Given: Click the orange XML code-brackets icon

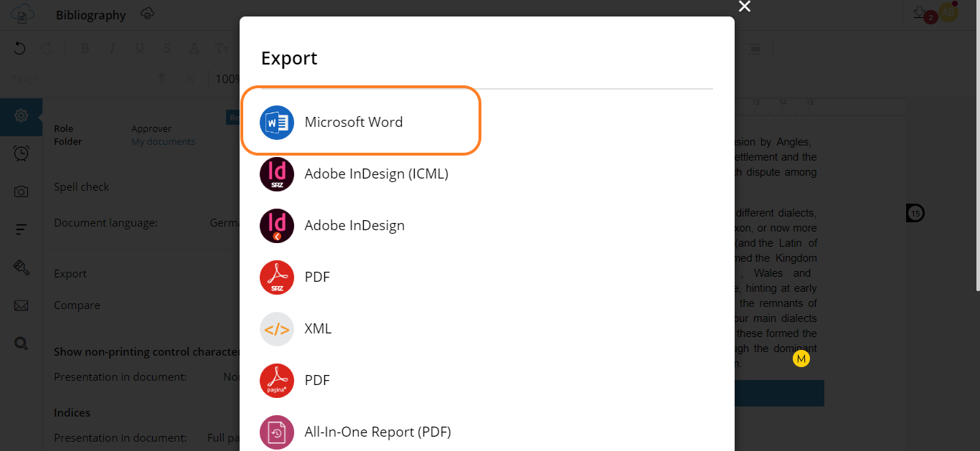Looking at the screenshot, I should pyautogui.click(x=277, y=329).
